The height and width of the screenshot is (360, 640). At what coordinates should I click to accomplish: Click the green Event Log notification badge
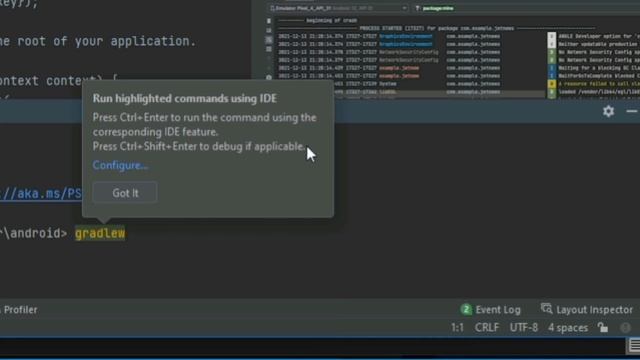(466, 309)
